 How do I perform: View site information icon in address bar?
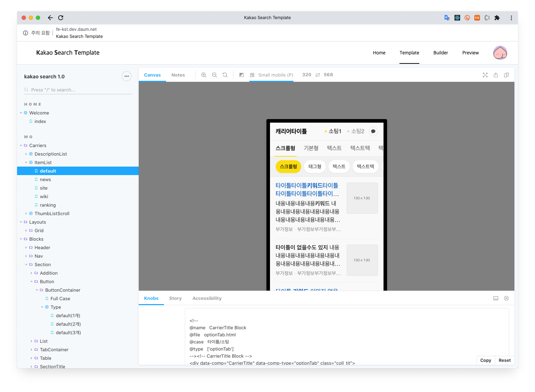click(26, 33)
